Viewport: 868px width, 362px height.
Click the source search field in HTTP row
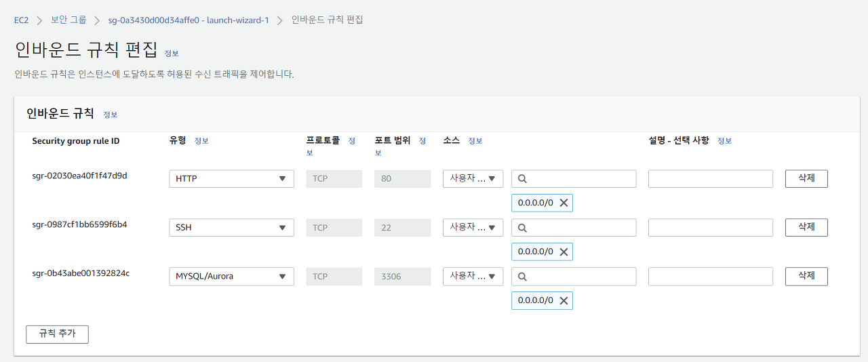(574, 179)
